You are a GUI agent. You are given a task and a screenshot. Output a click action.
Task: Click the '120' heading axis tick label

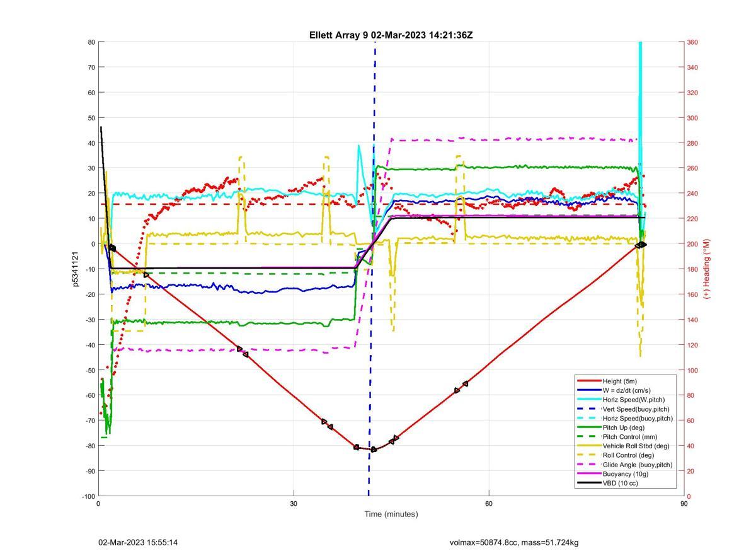[x=692, y=345]
